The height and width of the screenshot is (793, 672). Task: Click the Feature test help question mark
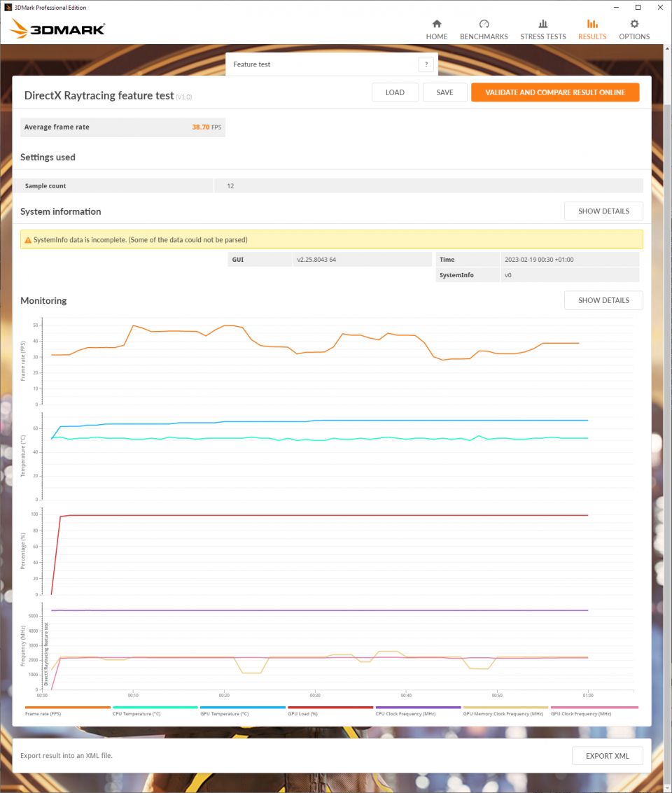click(x=426, y=64)
